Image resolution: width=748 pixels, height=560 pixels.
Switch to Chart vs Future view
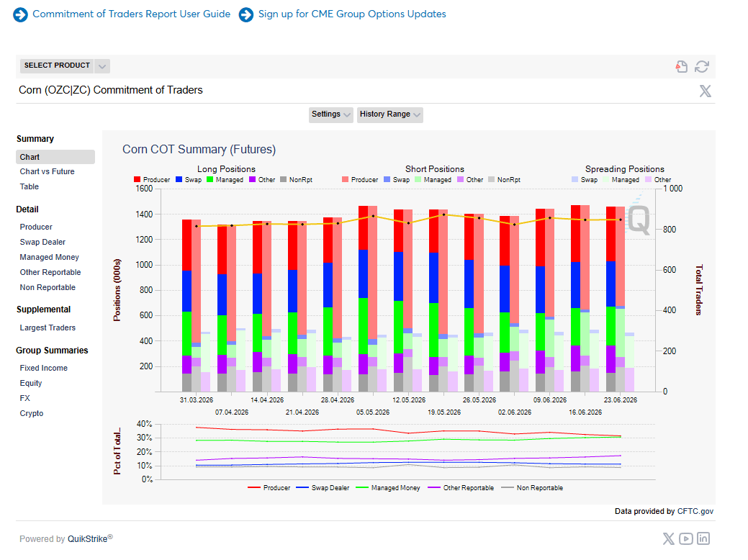(x=48, y=172)
